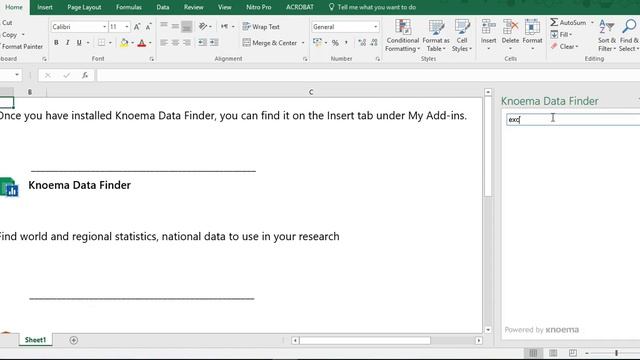Click Merge & Center

pos(270,43)
